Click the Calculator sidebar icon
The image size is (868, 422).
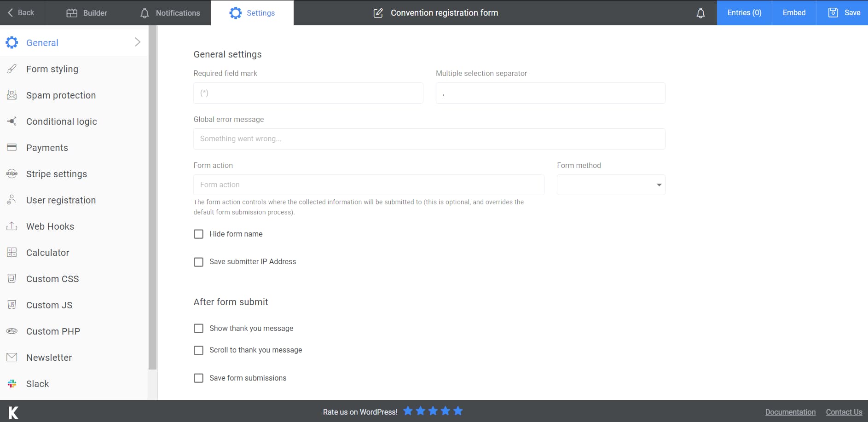(x=12, y=252)
